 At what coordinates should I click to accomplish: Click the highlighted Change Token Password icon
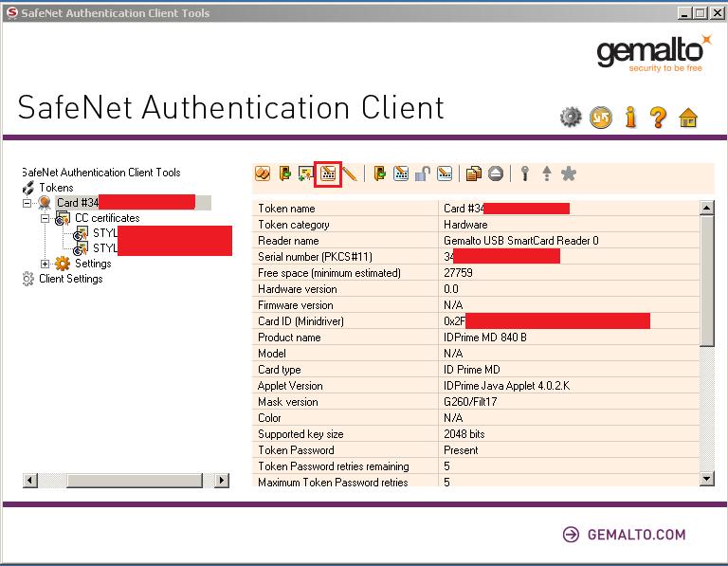tap(328, 174)
